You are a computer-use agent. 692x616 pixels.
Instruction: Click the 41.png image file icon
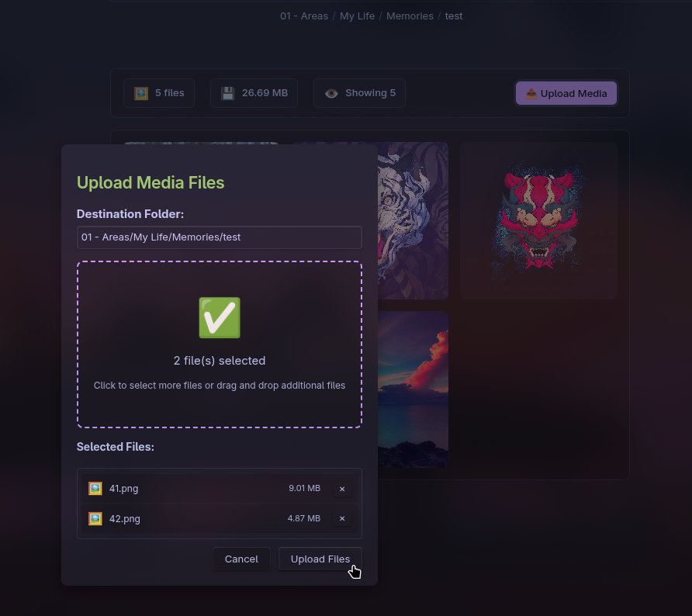point(95,489)
